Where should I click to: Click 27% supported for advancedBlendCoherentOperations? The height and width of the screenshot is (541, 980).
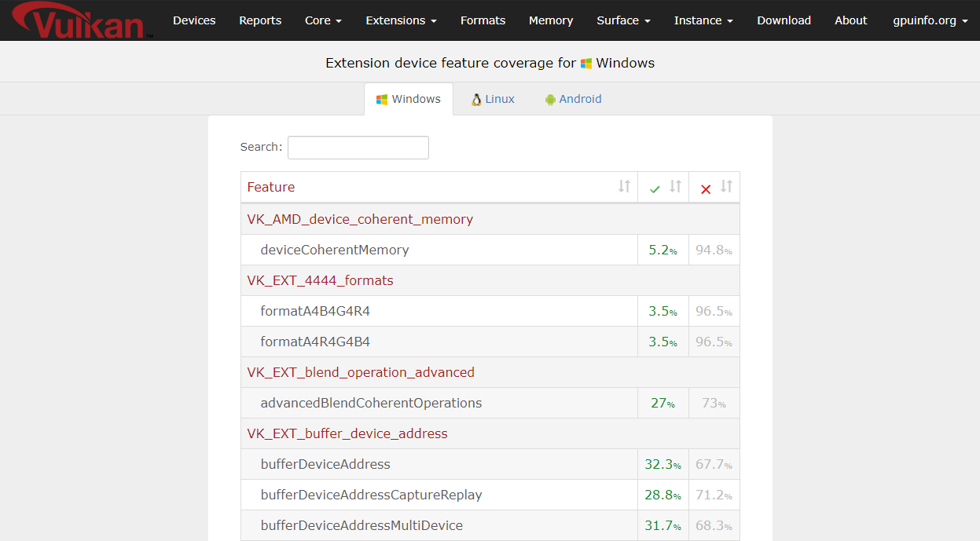pyautogui.click(x=663, y=403)
